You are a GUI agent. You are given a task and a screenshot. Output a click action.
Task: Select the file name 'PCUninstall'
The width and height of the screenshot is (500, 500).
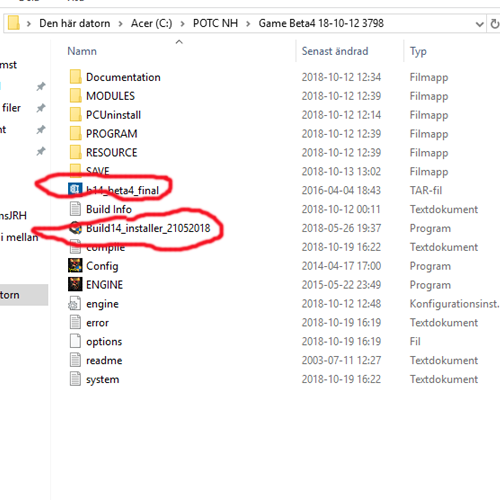coord(113,115)
